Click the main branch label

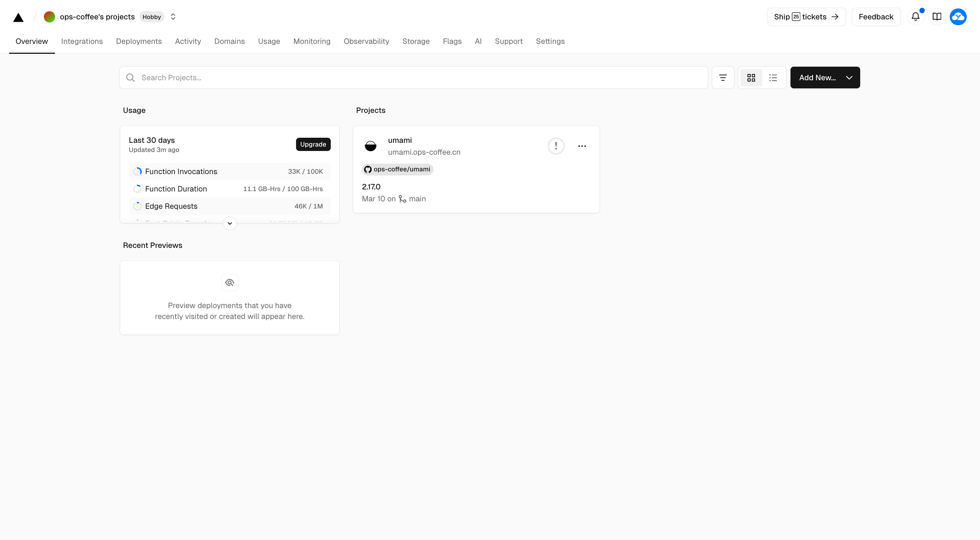tap(417, 199)
